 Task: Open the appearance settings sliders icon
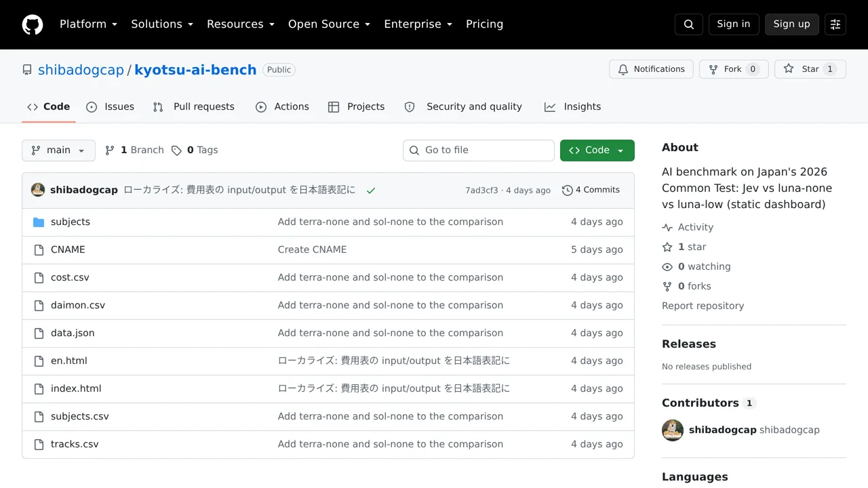pyautogui.click(x=835, y=24)
